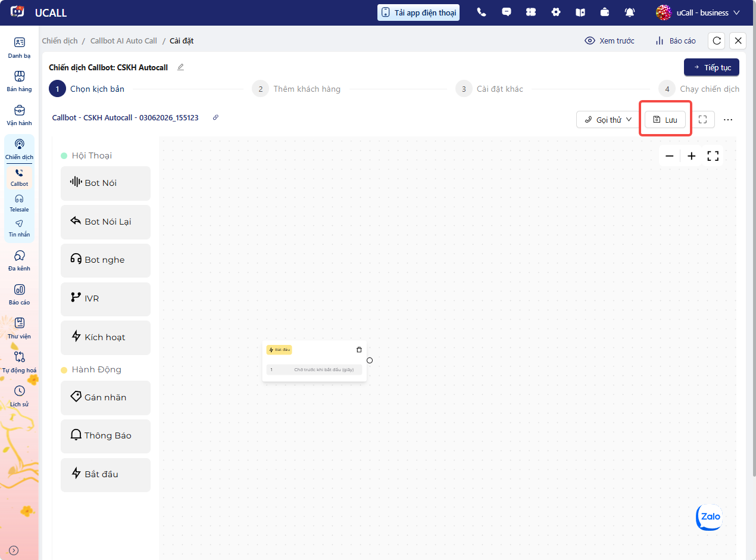756x560 pixels.
Task: Click the Hành Động section heading
Action: tap(96, 369)
